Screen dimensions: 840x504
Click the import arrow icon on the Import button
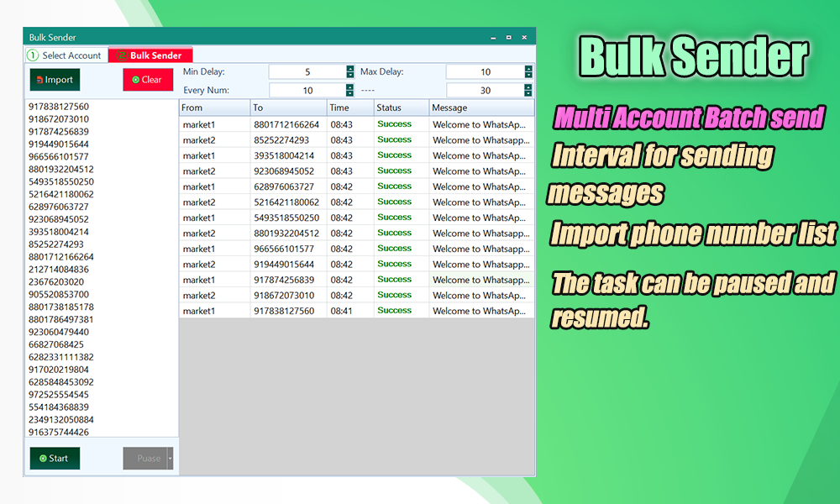pos(40,80)
